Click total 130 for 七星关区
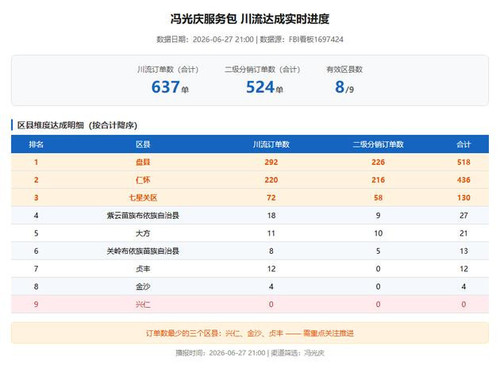 point(464,198)
